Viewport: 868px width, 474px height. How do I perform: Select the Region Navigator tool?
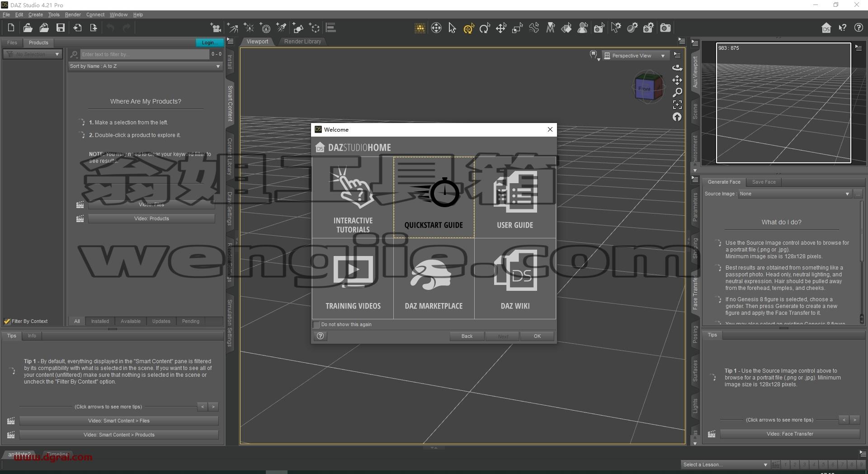click(583, 28)
